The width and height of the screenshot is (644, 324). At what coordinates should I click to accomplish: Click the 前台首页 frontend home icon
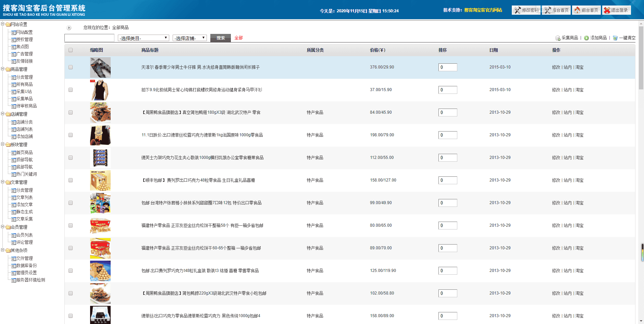click(x=586, y=10)
